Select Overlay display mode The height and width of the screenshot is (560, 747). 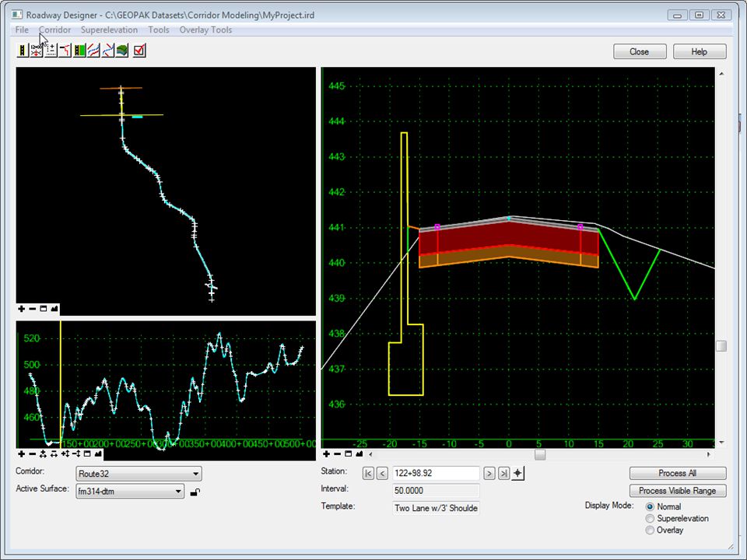tap(650, 530)
